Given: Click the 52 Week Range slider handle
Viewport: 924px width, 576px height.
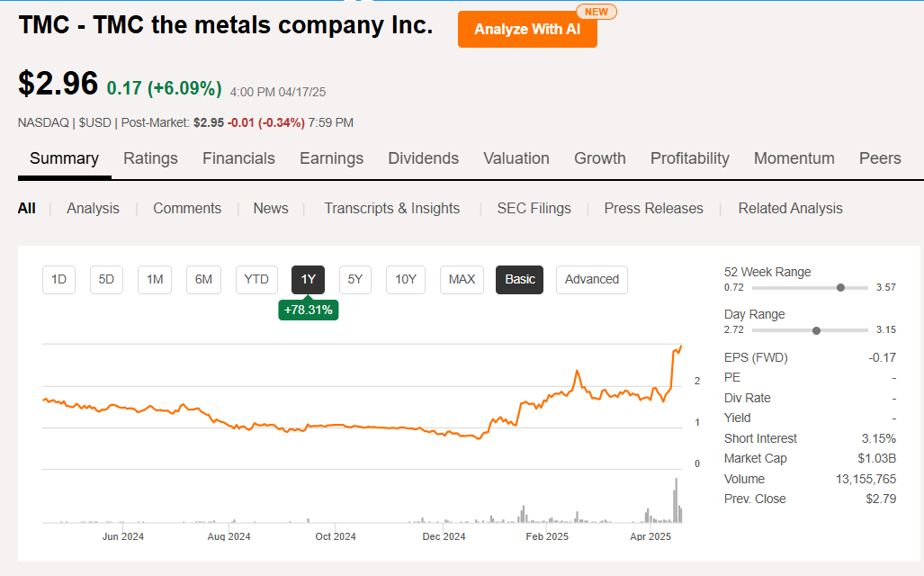Looking at the screenshot, I should tap(840, 287).
